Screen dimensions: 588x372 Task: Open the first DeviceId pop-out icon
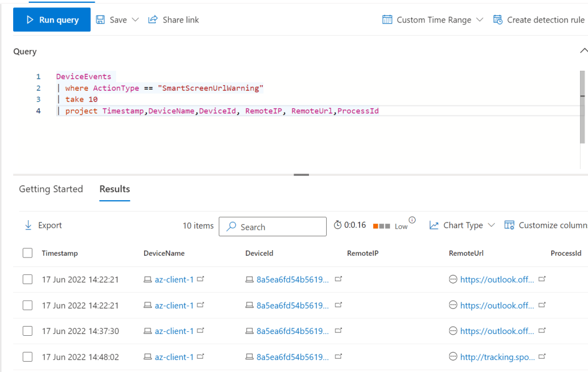point(338,279)
